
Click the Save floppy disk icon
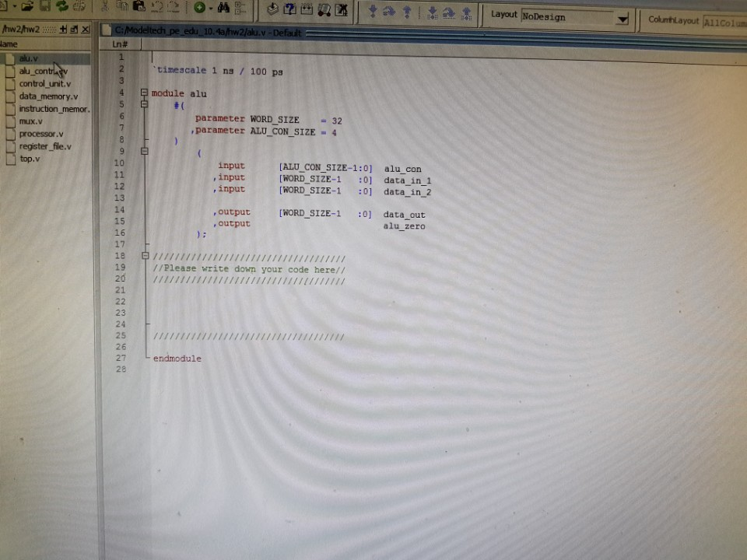45,5
